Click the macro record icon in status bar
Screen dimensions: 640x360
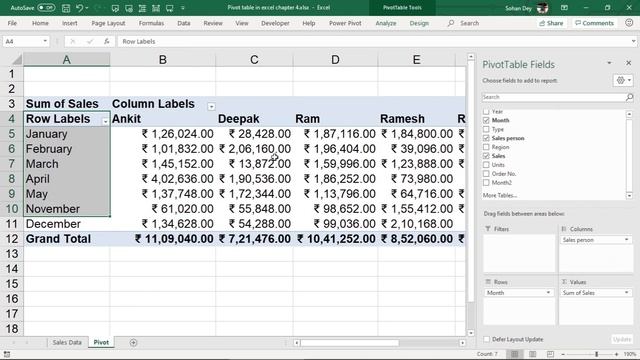pyautogui.click(x=7, y=354)
